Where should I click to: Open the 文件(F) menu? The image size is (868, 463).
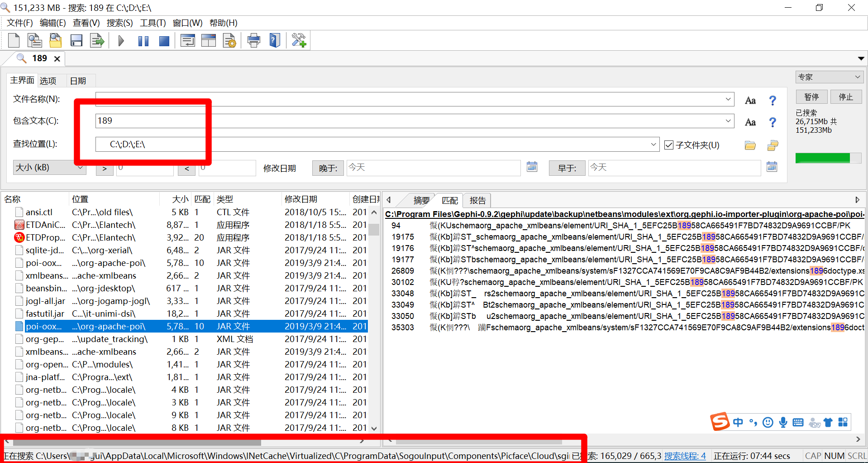(x=19, y=23)
